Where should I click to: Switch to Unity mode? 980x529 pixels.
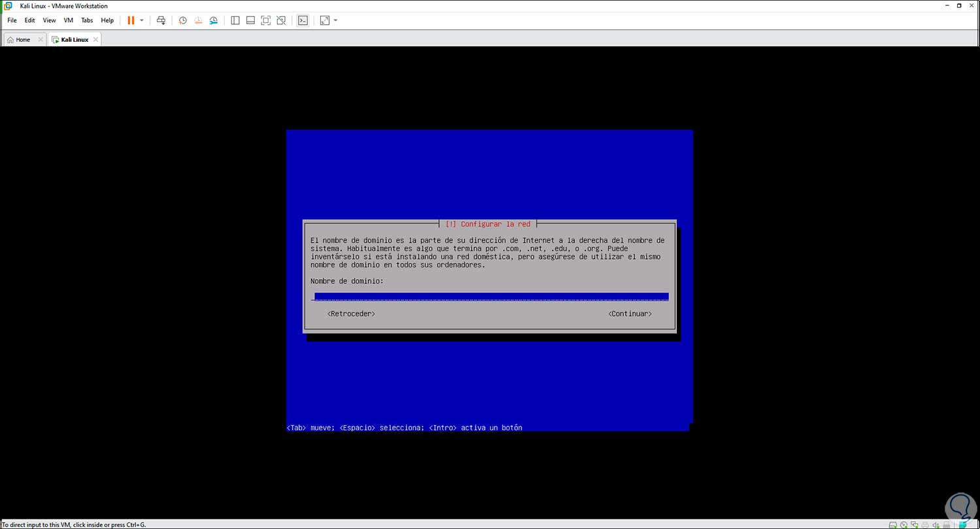(281, 20)
